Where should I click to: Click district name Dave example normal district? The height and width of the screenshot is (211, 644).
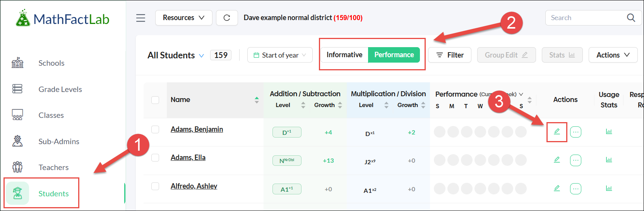(x=288, y=18)
